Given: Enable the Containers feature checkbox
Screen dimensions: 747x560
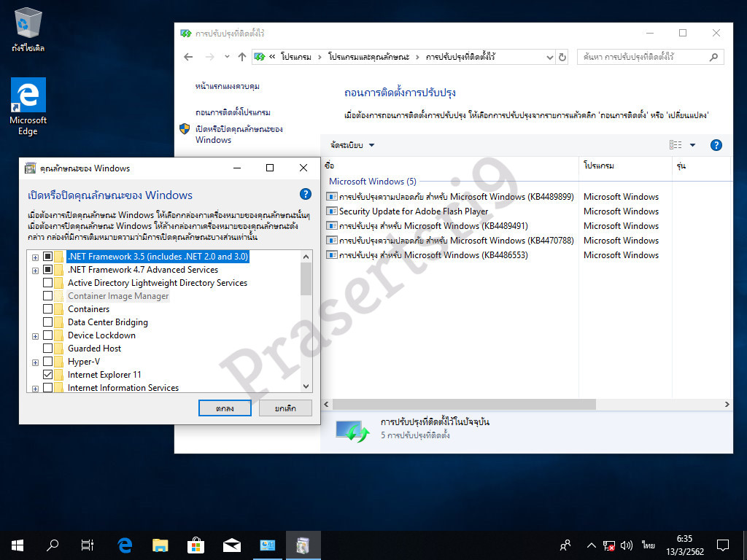Looking at the screenshot, I should coord(47,309).
